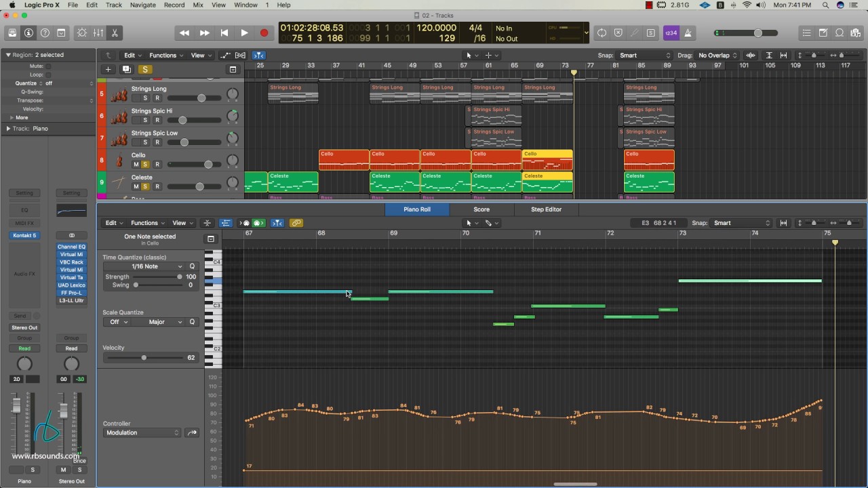Open the Library panel icon

[x=12, y=33]
